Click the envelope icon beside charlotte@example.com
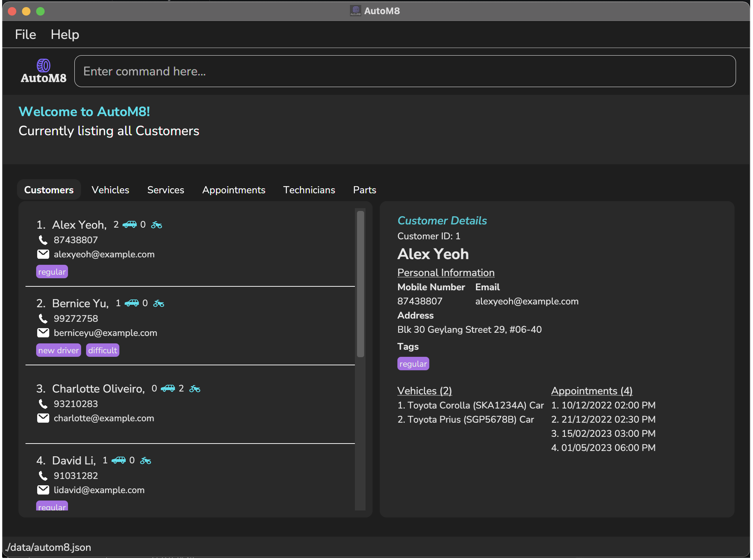This screenshot has width=753, height=560. pyautogui.click(x=43, y=418)
